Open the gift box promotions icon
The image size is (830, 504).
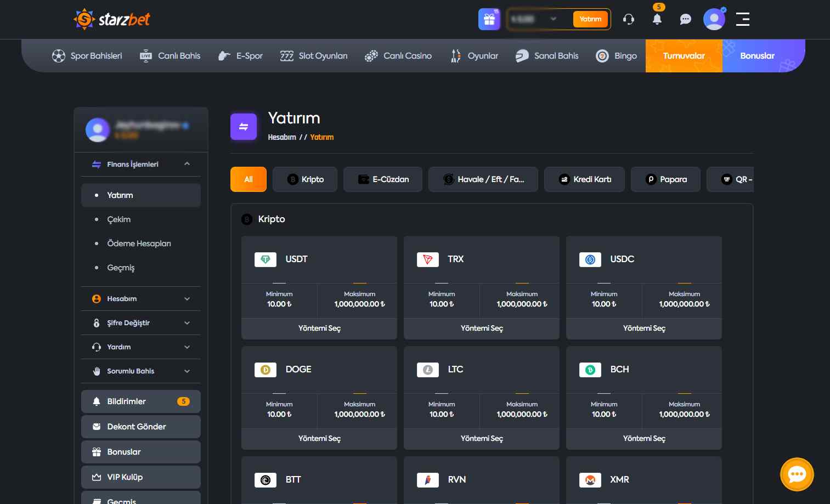pyautogui.click(x=489, y=19)
